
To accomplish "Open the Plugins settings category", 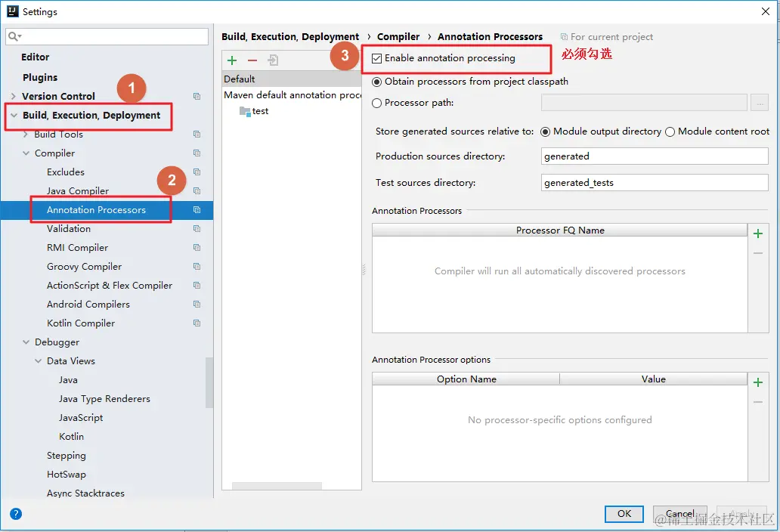I will [40, 78].
